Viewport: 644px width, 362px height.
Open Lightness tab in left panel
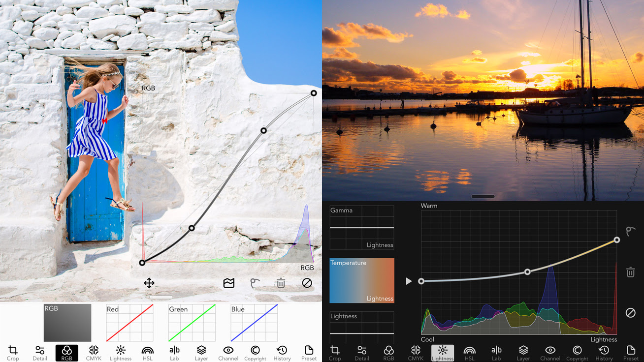[x=121, y=353]
